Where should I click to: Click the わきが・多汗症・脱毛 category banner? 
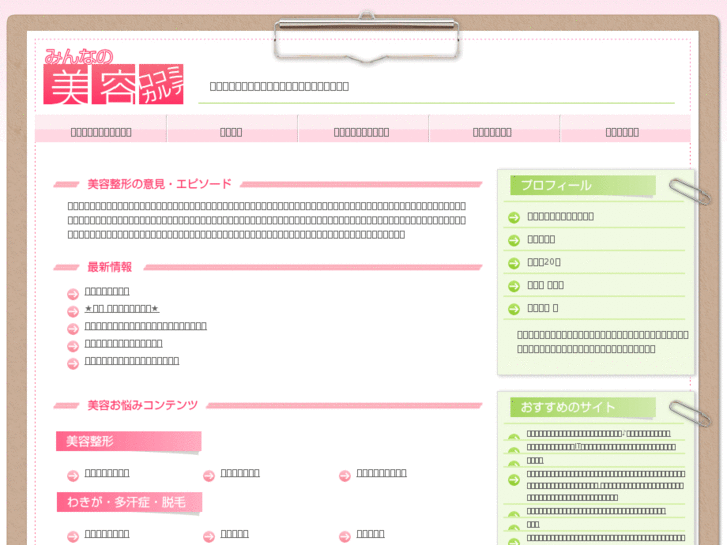(x=129, y=502)
